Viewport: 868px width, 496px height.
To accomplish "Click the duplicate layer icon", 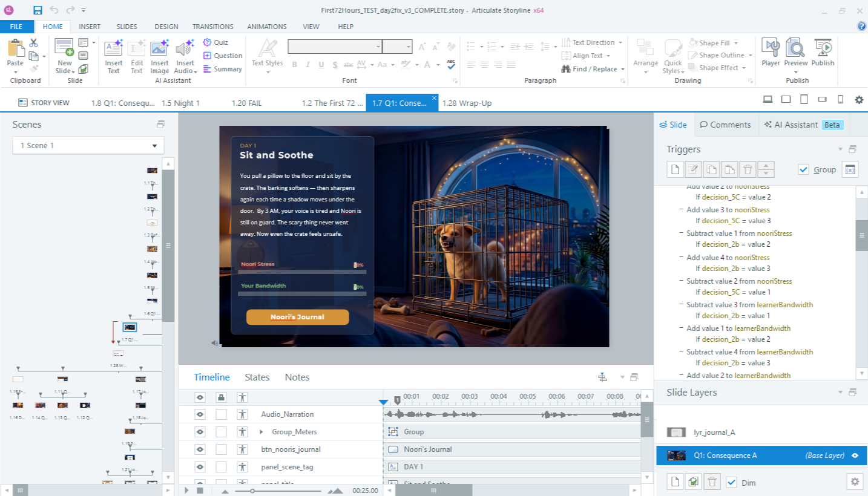I will tap(694, 481).
